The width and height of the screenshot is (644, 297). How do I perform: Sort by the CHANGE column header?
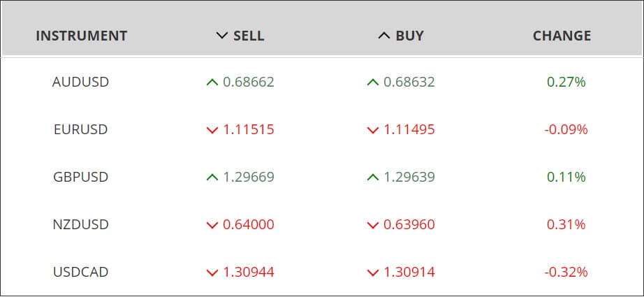[562, 36]
